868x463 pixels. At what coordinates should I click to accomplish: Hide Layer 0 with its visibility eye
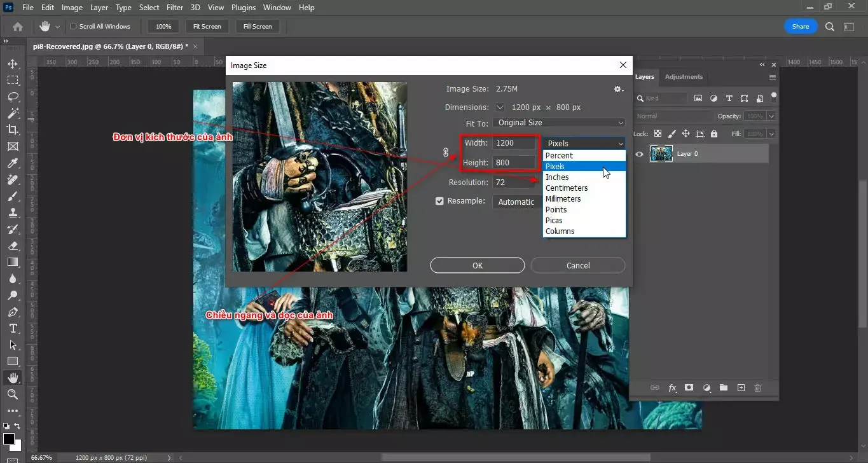pos(639,153)
